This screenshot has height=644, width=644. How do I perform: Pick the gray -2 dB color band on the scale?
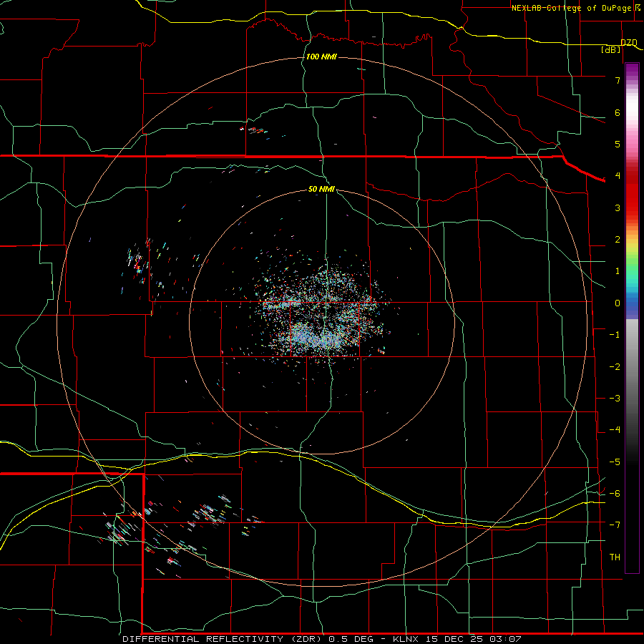click(632, 367)
